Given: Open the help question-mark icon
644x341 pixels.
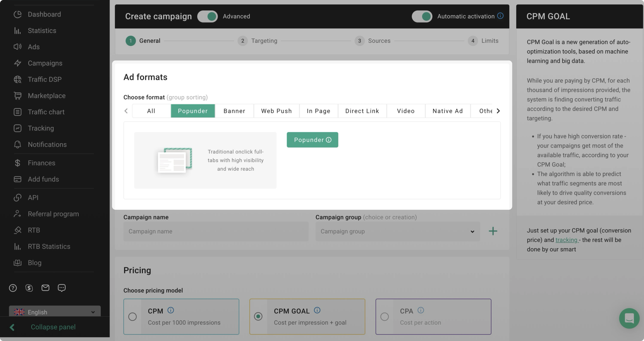Looking at the screenshot, I should 13,288.
